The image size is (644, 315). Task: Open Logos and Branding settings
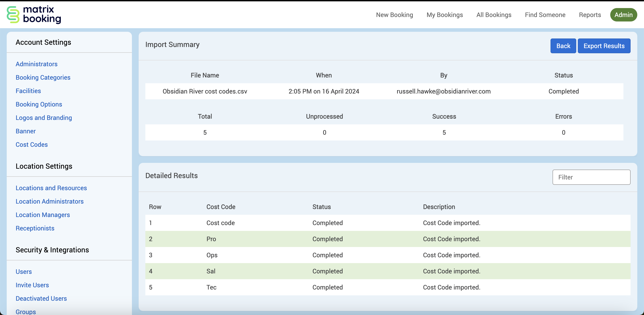(44, 118)
